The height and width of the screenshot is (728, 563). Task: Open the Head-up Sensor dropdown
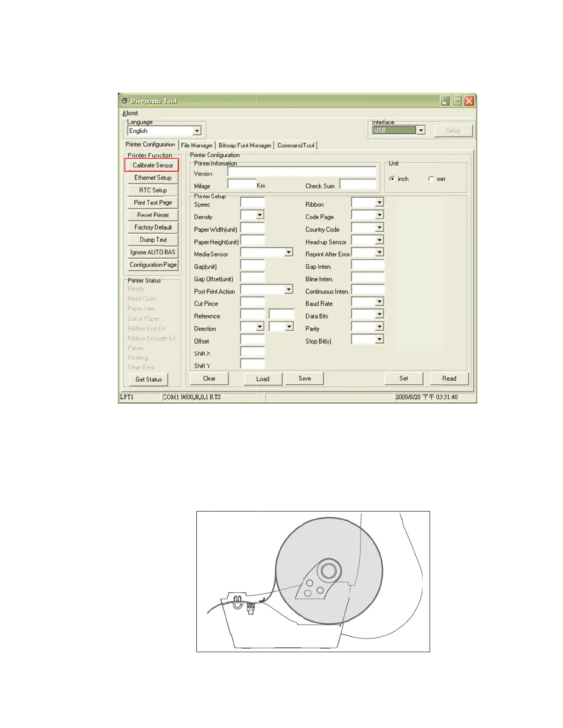pos(379,240)
